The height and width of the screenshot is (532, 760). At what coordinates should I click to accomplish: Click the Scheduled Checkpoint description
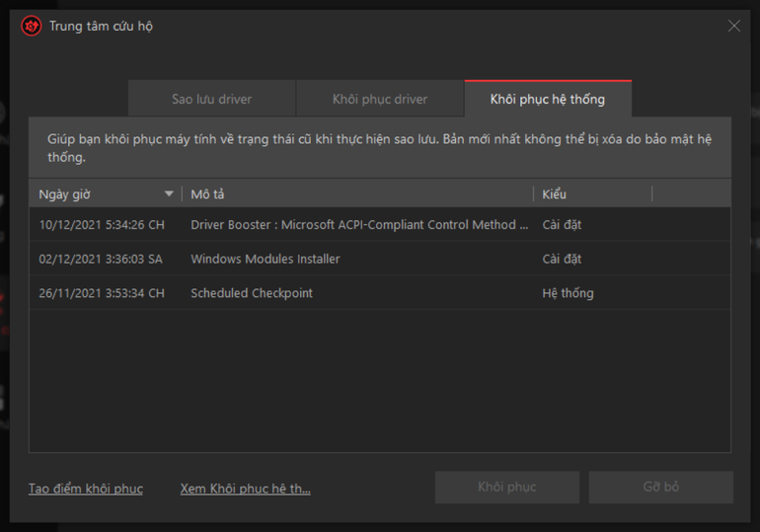[252, 293]
